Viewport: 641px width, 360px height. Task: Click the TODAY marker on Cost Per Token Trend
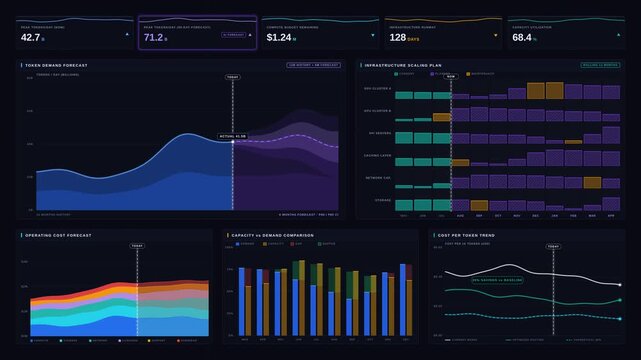553,246
